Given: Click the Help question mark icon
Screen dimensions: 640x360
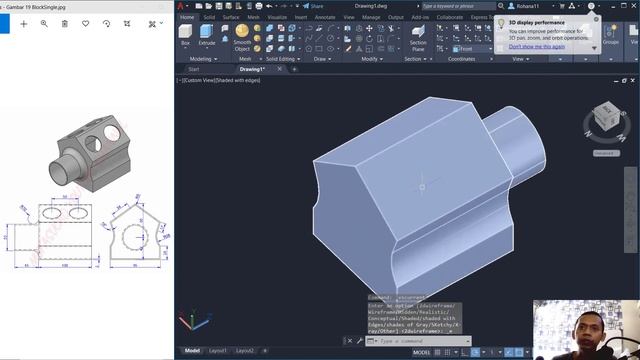Looking at the screenshot, I should click(x=591, y=6).
